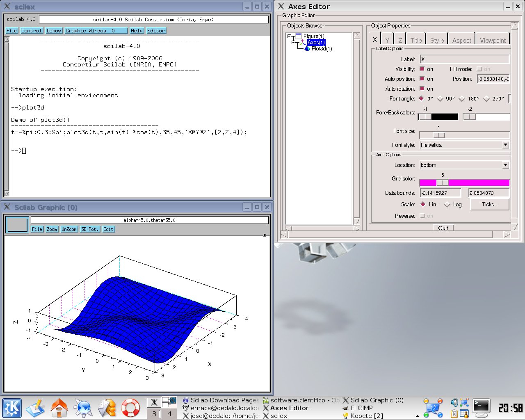Open the Demos menu in scilex
525x420 pixels.
coord(53,31)
